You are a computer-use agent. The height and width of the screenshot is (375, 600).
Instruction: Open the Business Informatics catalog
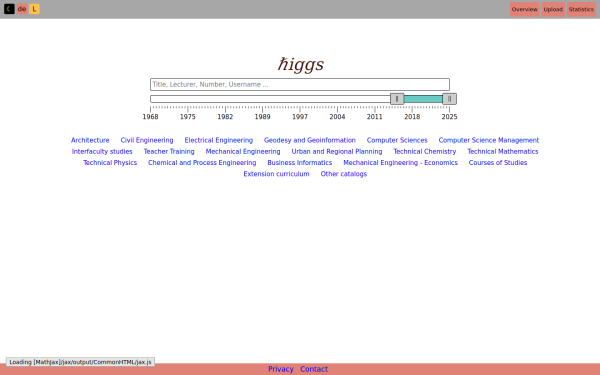coord(300,163)
